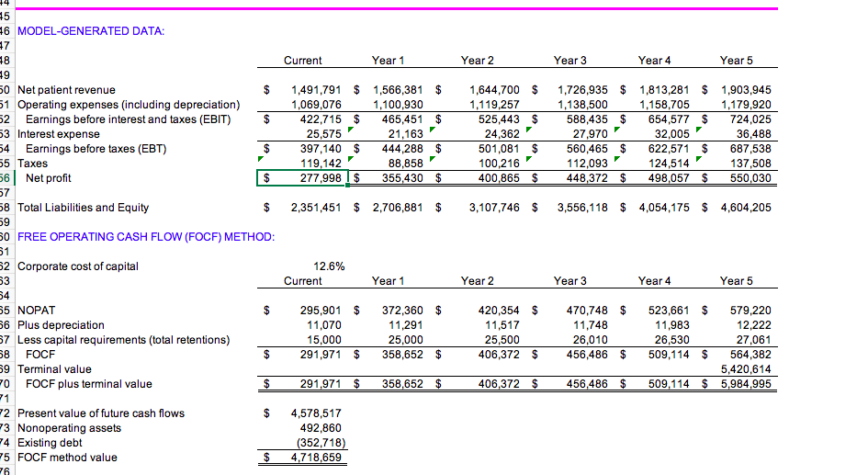Screen dimensions: 868x475
Task: Select nonoperating assets value 492,860
Action: (321, 428)
